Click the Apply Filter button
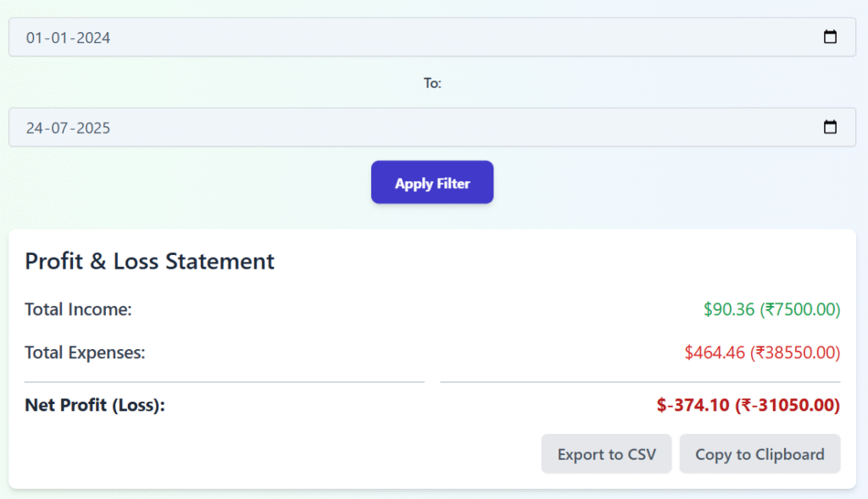This screenshot has height=499, width=868. (432, 183)
